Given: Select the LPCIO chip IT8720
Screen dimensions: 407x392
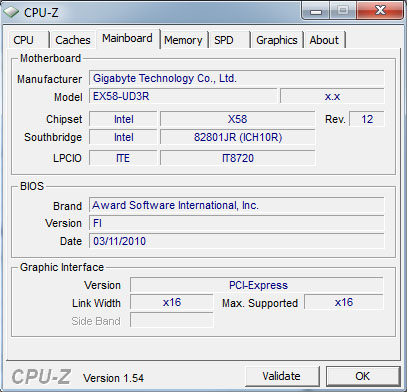Looking at the screenshot, I should pos(237,158).
